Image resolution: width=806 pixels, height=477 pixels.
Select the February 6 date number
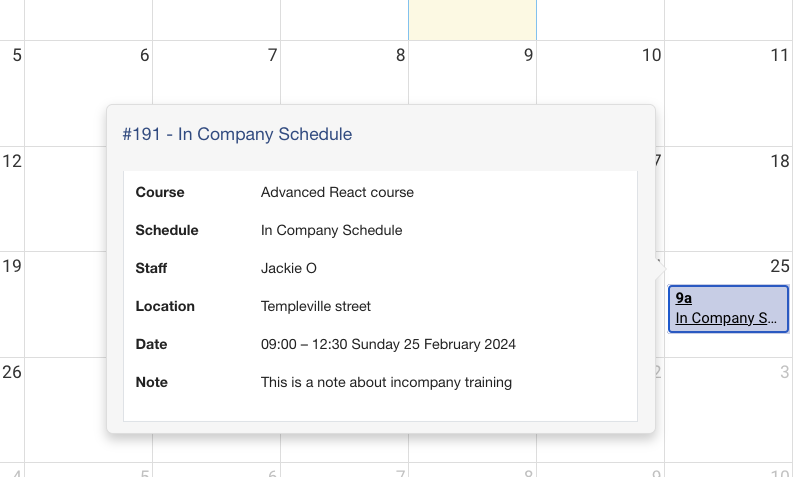point(144,56)
